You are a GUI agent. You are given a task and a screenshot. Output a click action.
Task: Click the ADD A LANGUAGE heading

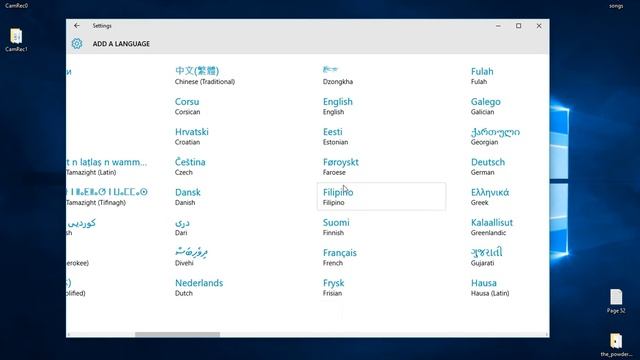(121, 44)
